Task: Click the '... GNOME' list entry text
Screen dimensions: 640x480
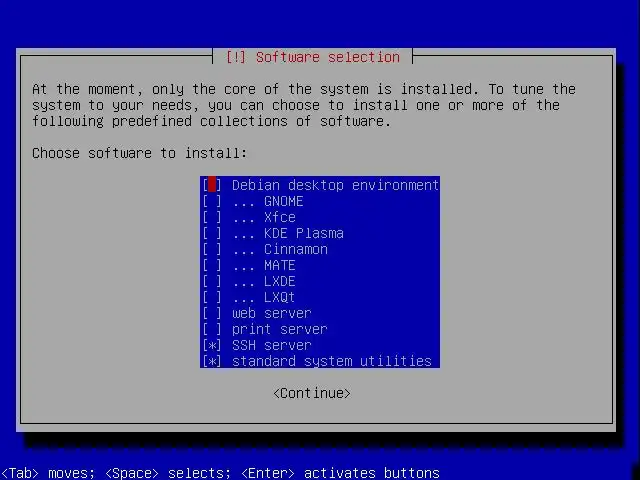Action: tap(267, 201)
